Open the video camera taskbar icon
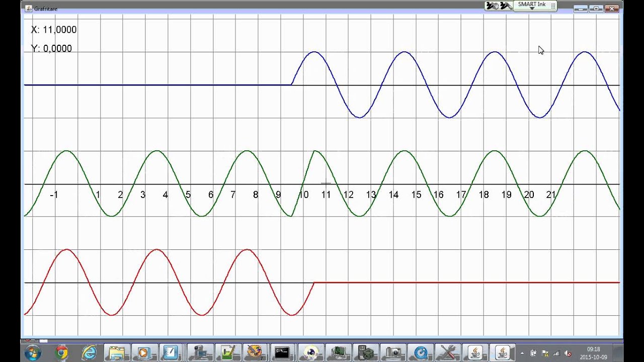Image resolution: width=644 pixels, height=362 pixels. click(199, 353)
